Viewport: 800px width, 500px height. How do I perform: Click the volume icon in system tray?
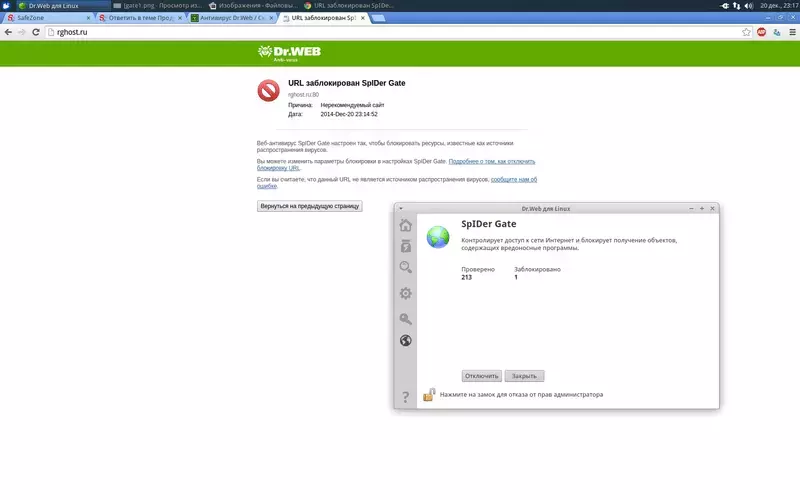(x=748, y=6)
